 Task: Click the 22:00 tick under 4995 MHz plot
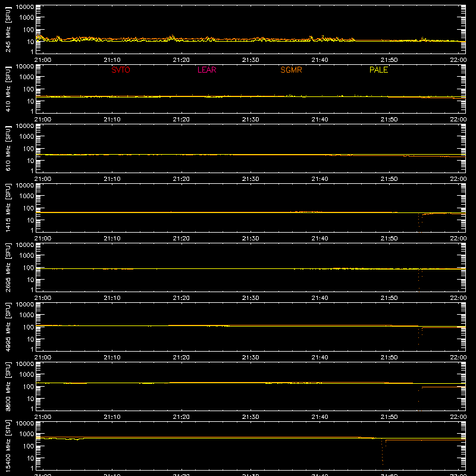(x=458, y=358)
